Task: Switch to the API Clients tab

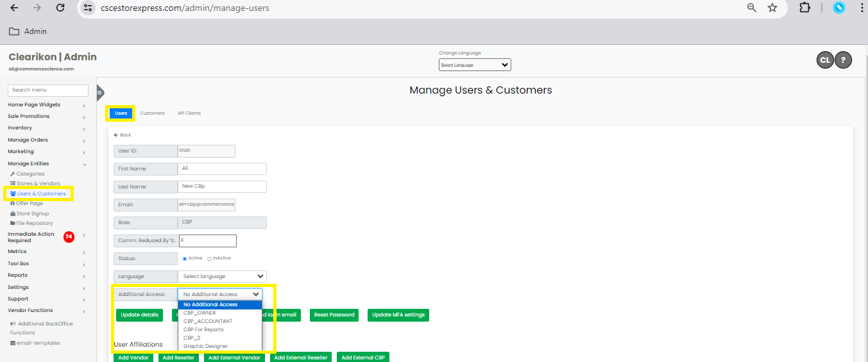Action: click(189, 113)
